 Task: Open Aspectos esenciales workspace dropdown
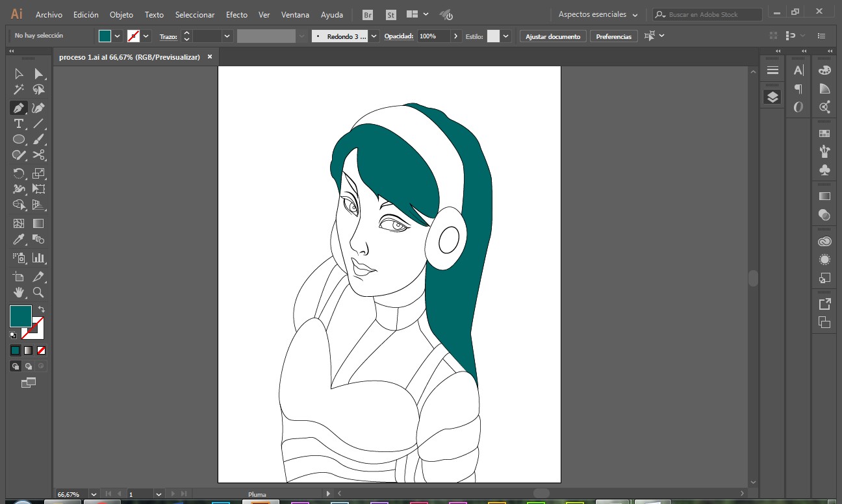[598, 14]
